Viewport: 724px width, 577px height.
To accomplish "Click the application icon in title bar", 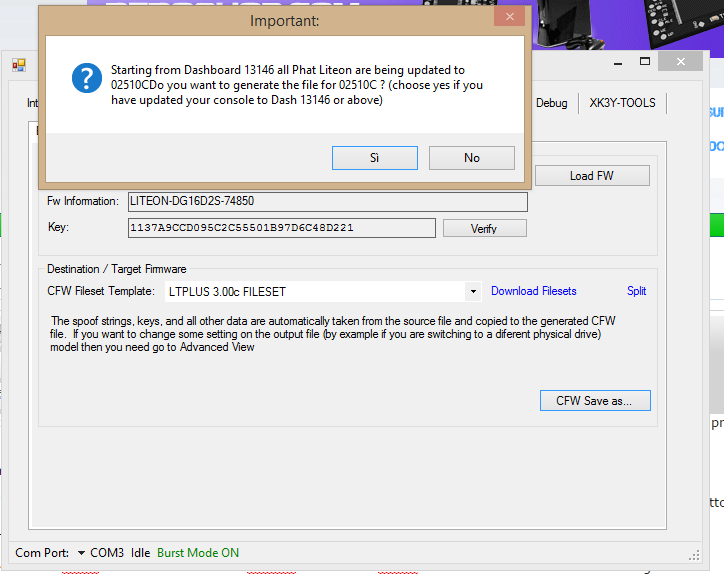I will click(19, 65).
